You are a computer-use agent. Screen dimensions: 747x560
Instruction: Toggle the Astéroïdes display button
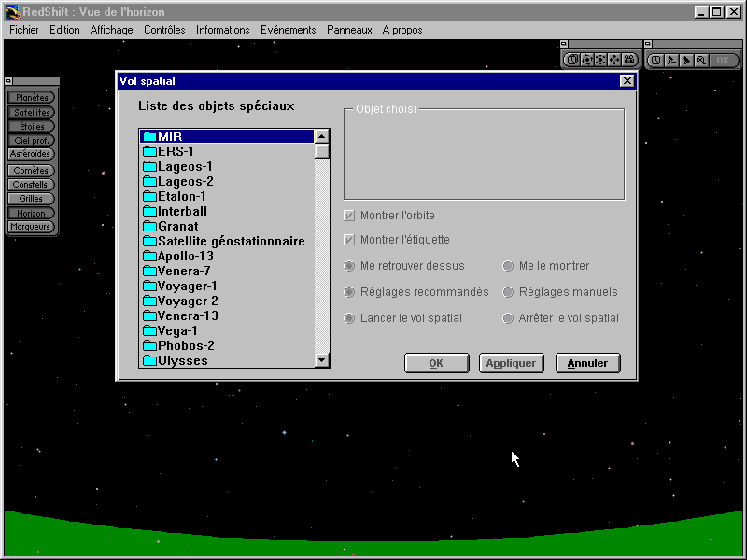[x=32, y=154]
